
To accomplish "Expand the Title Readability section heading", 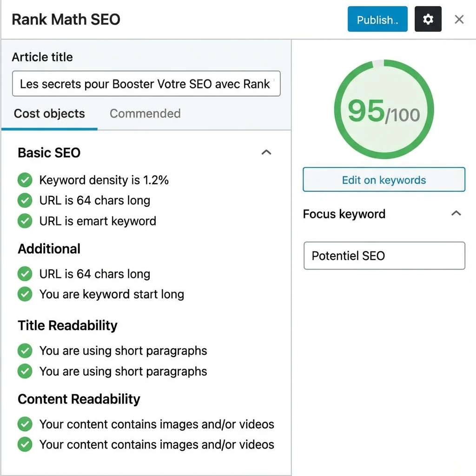I will pos(67,325).
